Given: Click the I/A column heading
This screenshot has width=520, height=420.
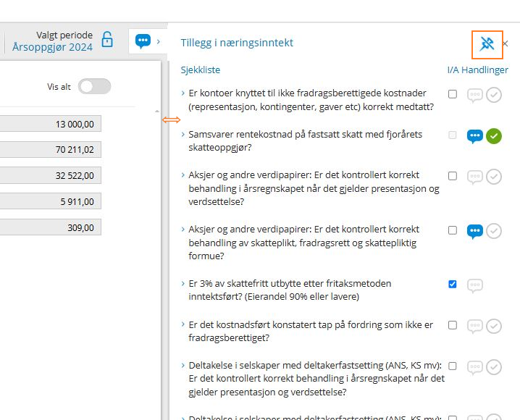Looking at the screenshot, I should coord(453,70).
